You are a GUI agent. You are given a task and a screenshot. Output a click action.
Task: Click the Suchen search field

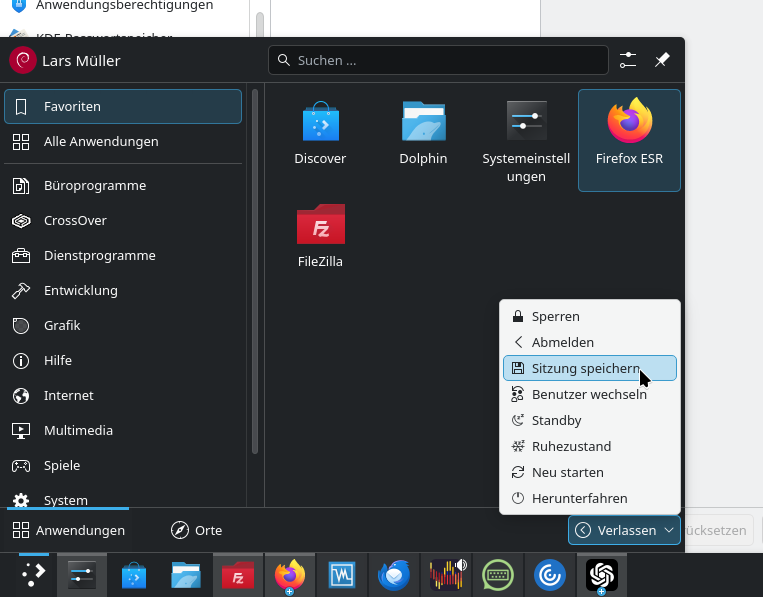tap(438, 60)
